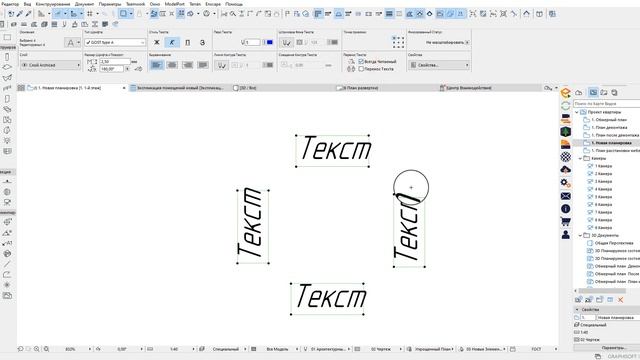
Task: Toggle italic text style (К)
Action: (x=172, y=42)
